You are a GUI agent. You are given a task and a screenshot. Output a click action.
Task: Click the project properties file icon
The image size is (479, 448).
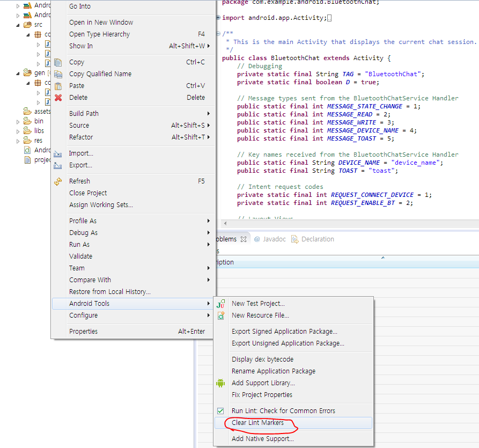[x=27, y=160]
